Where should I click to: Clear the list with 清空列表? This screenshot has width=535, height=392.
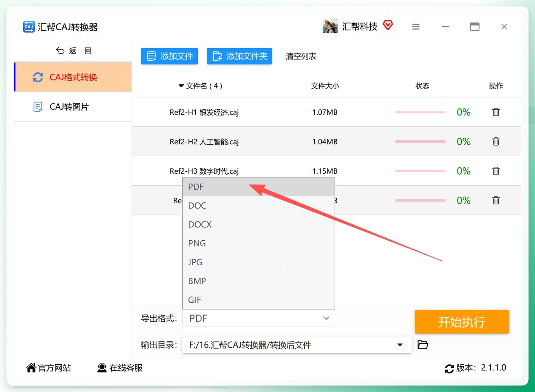pos(301,56)
